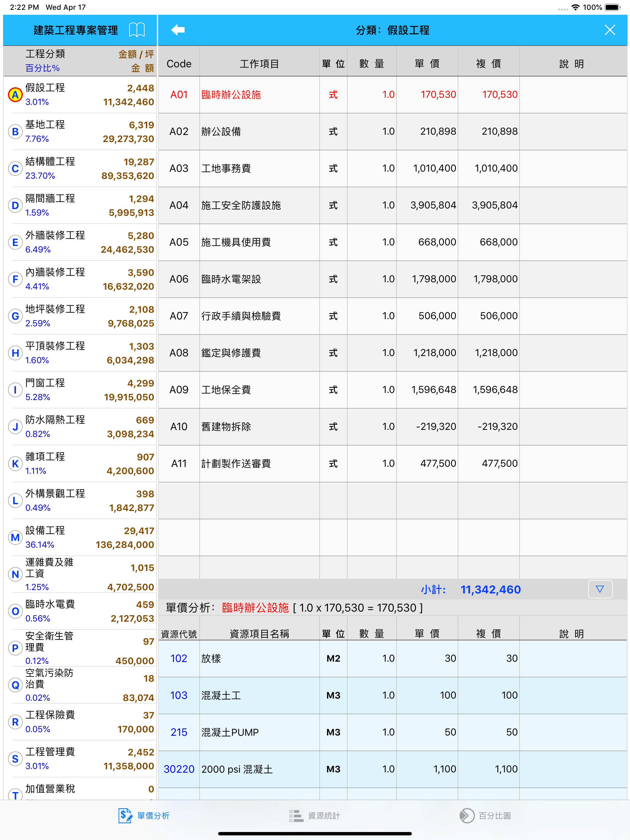Select row A11 計劃製作送審費
This screenshot has height=840, width=630.
point(393,463)
